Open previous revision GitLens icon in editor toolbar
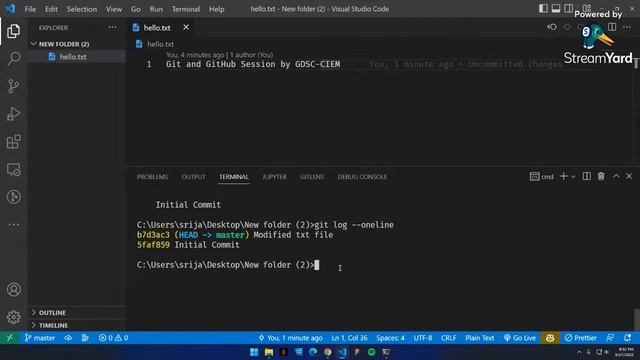The height and width of the screenshot is (360, 640). pos(552,27)
